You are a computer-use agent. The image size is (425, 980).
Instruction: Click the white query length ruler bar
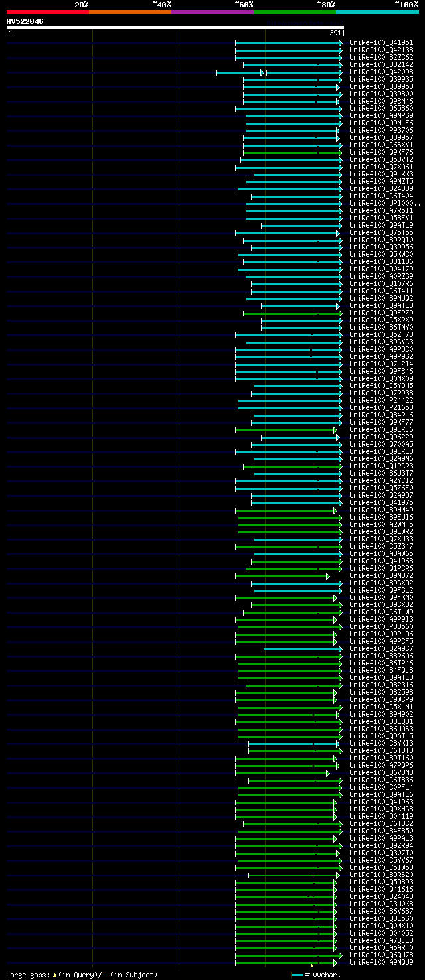click(x=175, y=27)
